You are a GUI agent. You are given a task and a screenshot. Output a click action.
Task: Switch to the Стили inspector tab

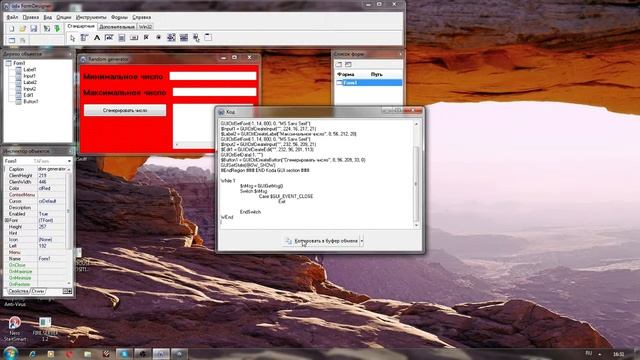(38, 291)
